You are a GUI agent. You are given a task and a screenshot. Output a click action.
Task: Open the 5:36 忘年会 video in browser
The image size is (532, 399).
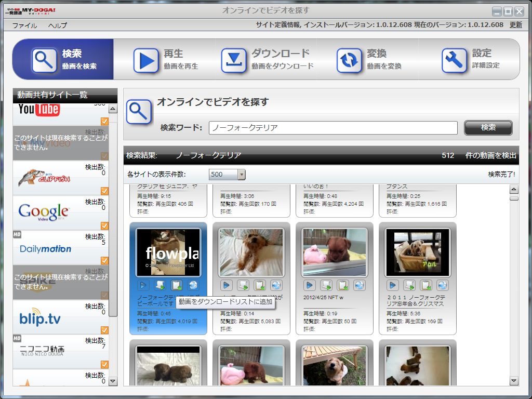tap(443, 285)
